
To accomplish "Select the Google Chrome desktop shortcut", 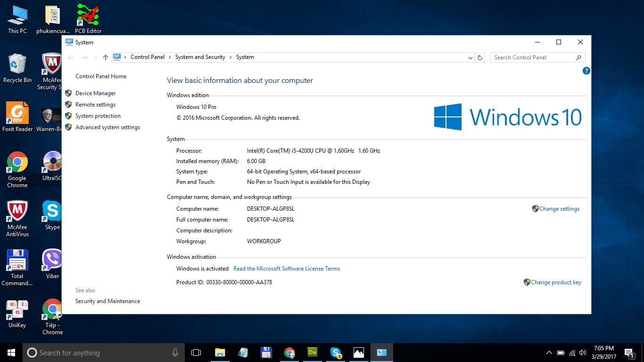I will click(x=17, y=170).
